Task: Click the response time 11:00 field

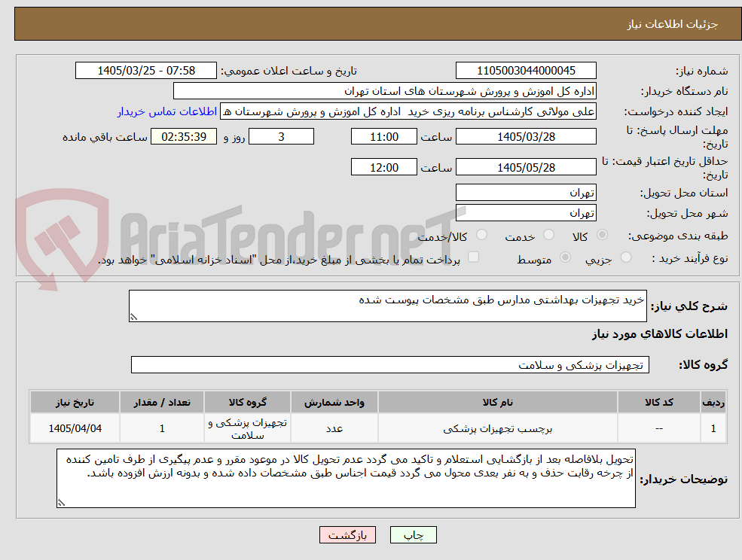Action: tap(383, 137)
